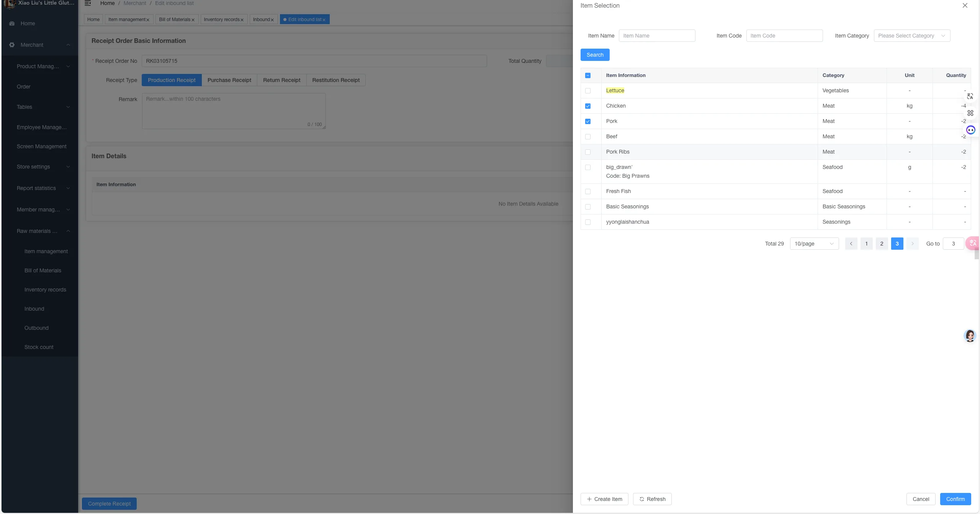Check the Lettuce item checkbox
The height and width of the screenshot is (514, 980).
click(x=588, y=91)
